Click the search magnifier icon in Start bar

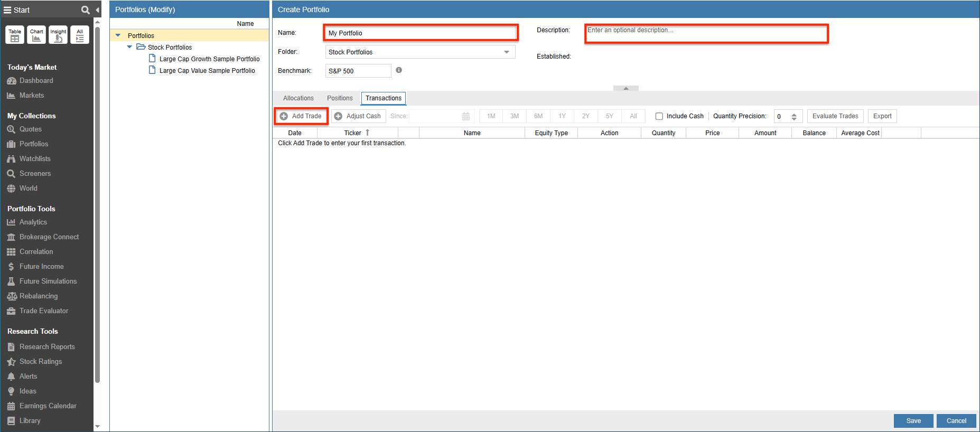click(85, 10)
